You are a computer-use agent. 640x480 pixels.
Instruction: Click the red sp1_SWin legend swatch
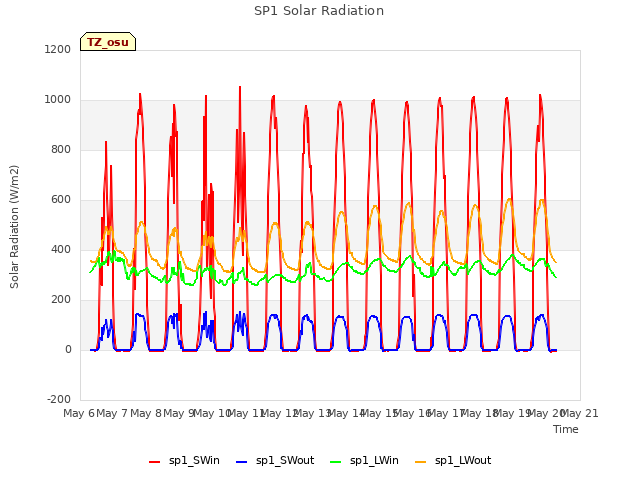pos(155,462)
